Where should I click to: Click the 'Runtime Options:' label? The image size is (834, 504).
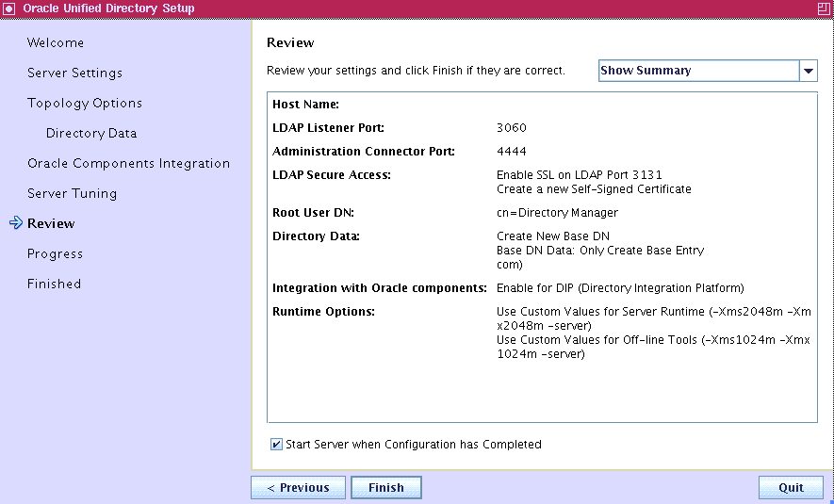point(323,312)
